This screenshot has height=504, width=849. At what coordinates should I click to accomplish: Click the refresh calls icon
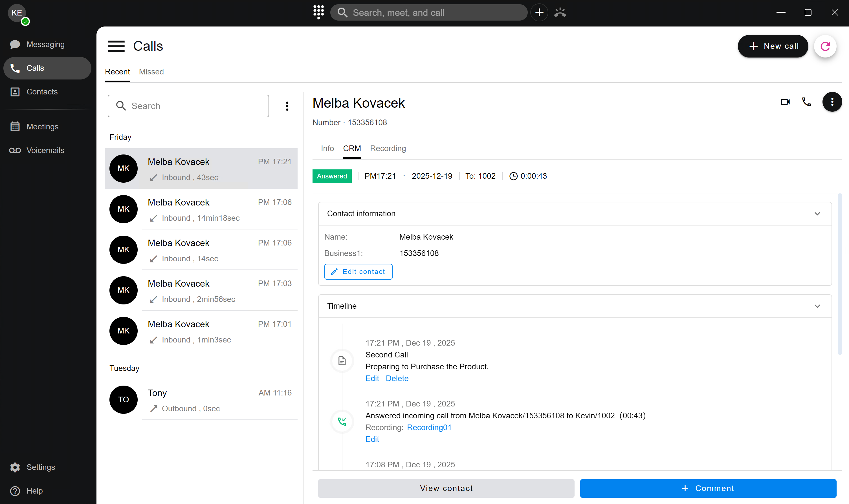(825, 46)
